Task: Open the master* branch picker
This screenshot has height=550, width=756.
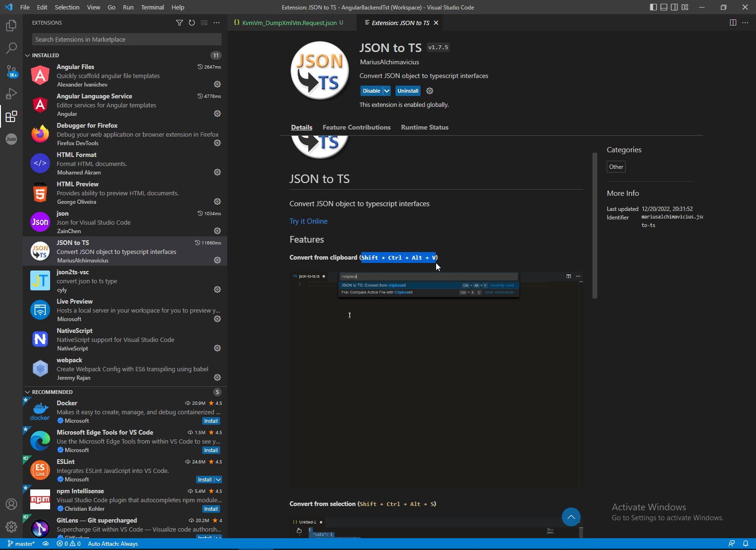Action: 21,544
